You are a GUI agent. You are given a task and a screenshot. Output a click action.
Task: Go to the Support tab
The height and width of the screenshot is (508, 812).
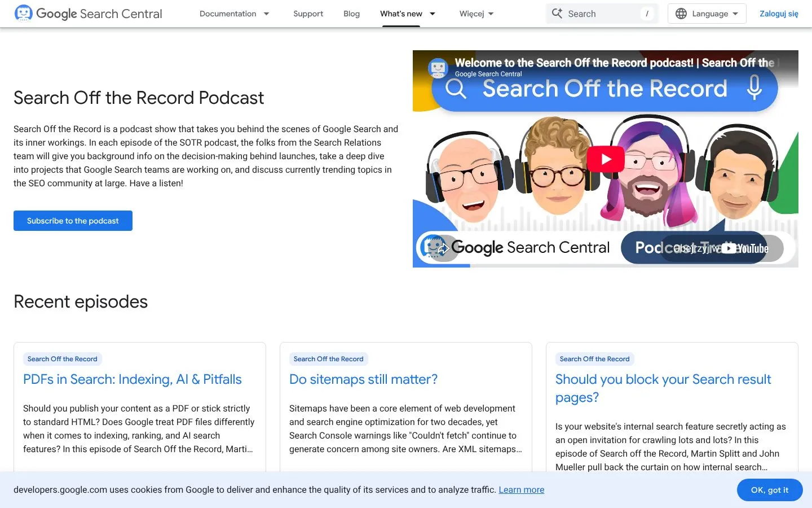point(308,14)
